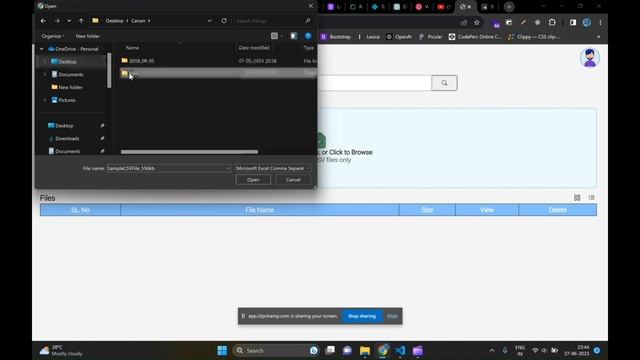
Task: Open CodePen Online bookmark
Action: (x=475, y=37)
